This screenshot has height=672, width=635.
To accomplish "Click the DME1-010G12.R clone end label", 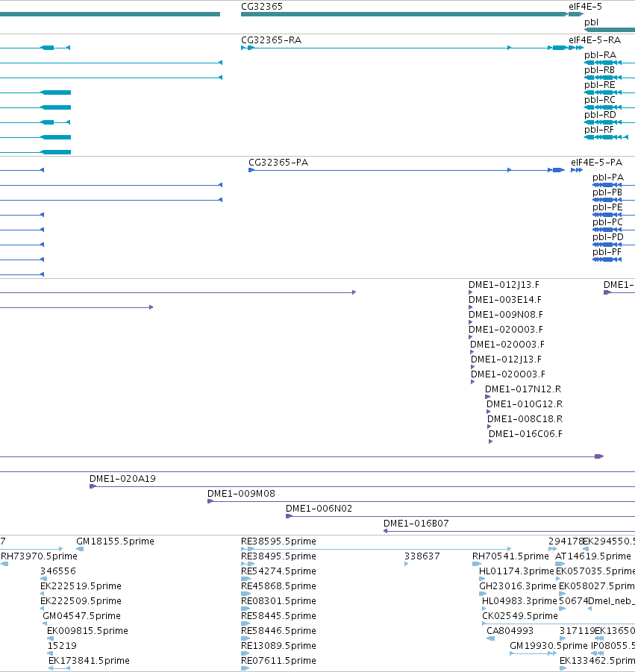I will pyautogui.click(x=525, y=404).
